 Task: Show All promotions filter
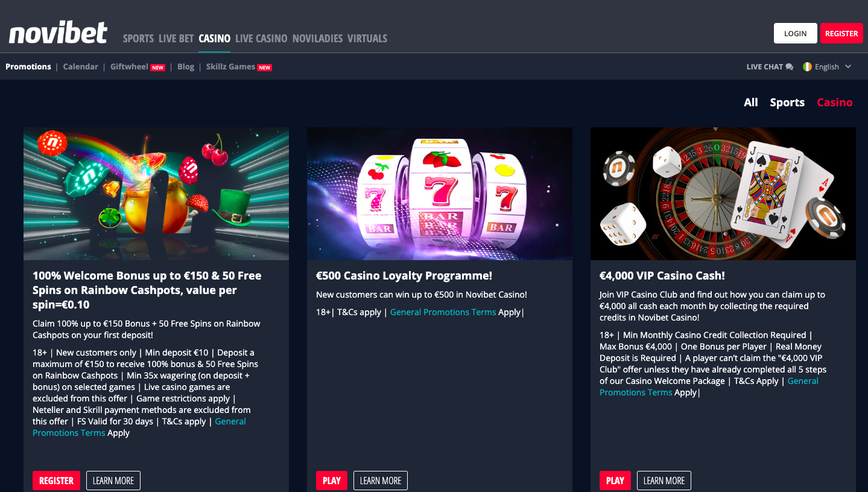(751, 102)
